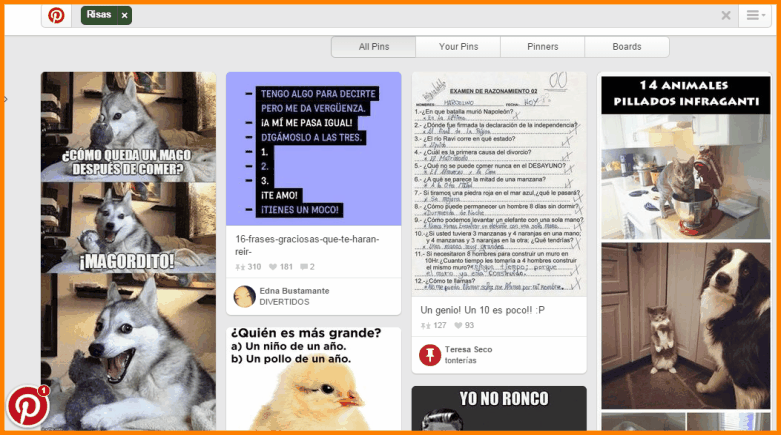Open the Tengo algo para decirte pin
This screenshot has height=435, width=781.
pos(313,148)
